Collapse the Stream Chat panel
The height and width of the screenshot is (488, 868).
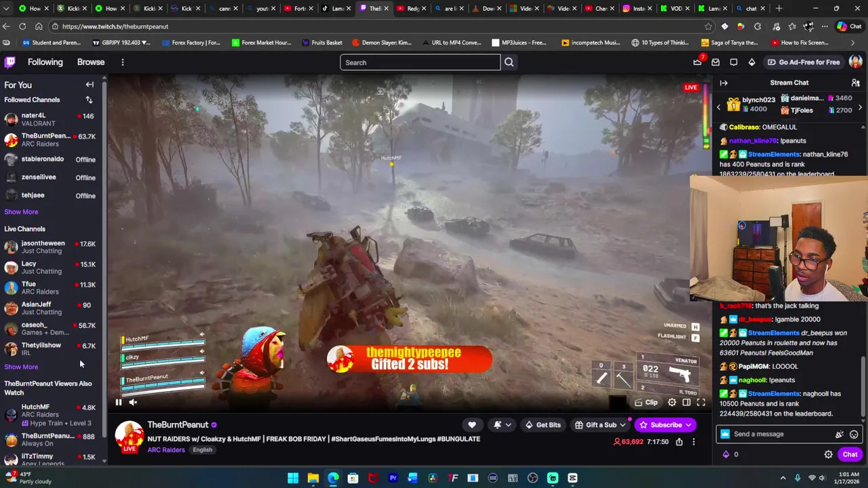pyautogui.click(x=724, y=83)
